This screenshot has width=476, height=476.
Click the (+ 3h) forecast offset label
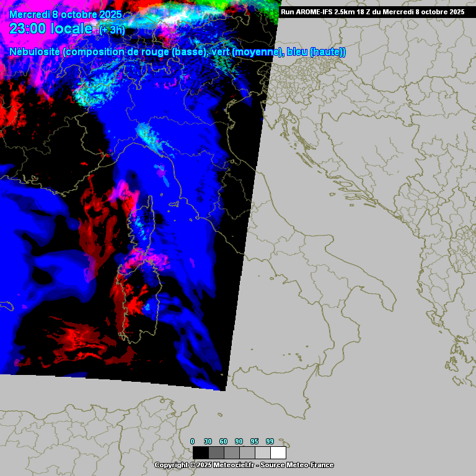[112, 30]
